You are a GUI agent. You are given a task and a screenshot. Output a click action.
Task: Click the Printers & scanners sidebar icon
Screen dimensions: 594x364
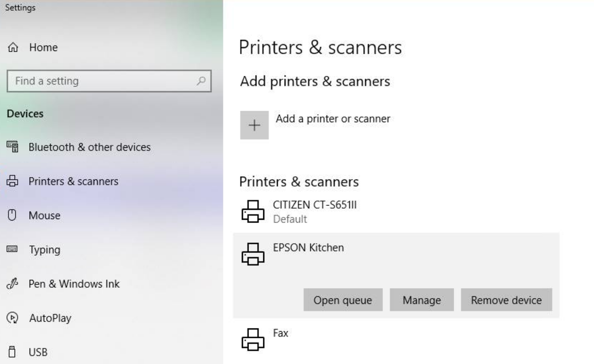pos(12,181)
